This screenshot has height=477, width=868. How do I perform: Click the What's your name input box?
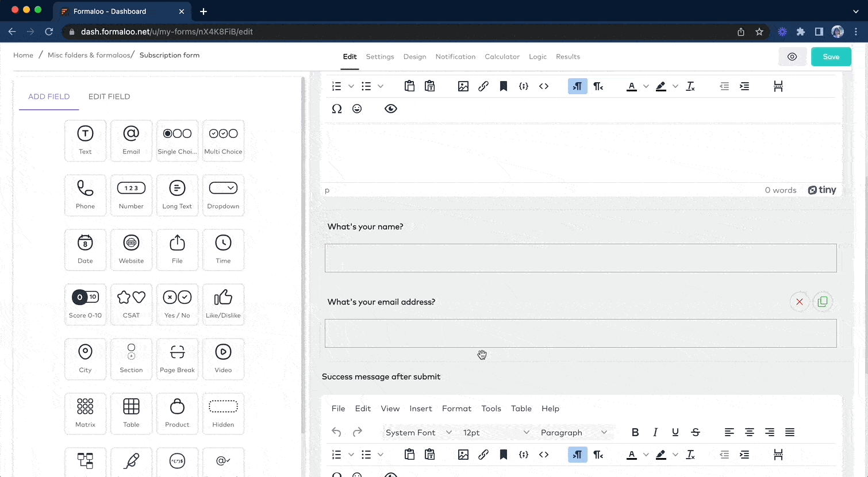coord(581,258)
